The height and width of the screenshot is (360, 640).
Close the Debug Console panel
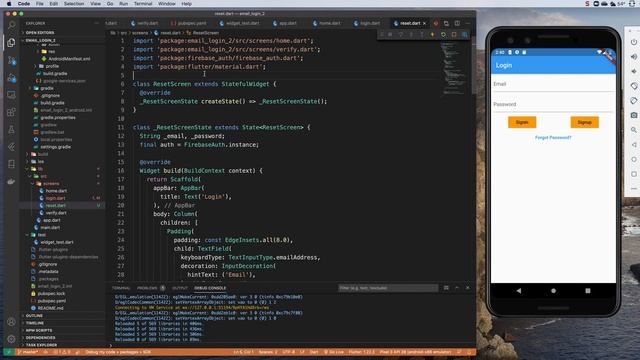point(468,288)
